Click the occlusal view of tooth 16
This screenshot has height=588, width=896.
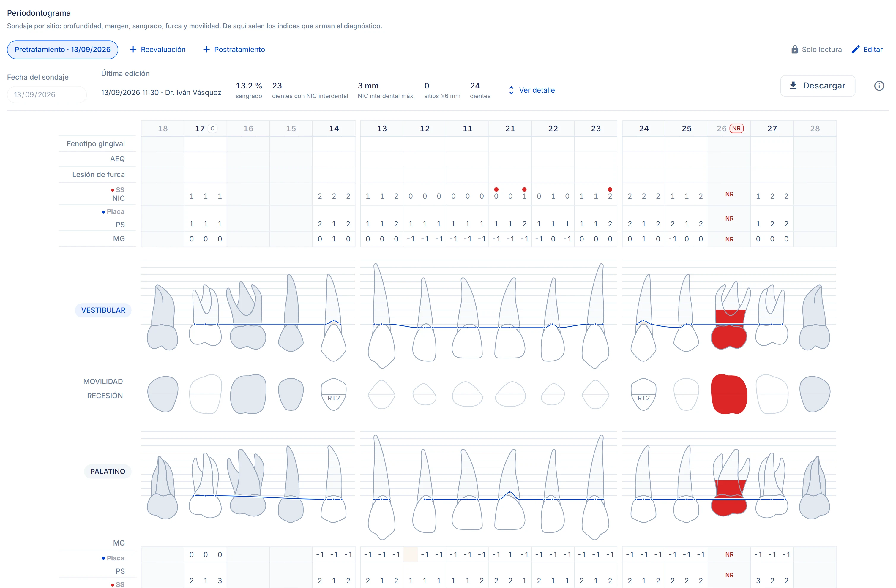click(248, 394)
